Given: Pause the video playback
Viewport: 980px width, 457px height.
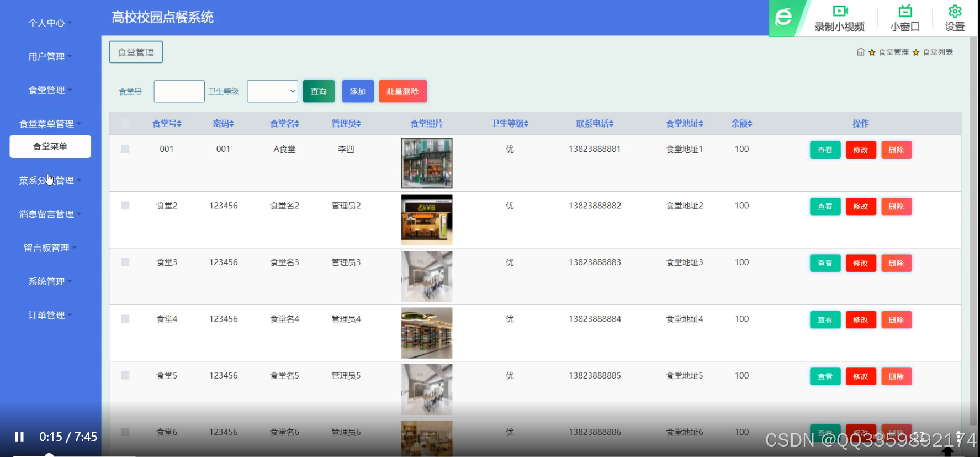Looking at the screenshot, I should pos(19,437).
